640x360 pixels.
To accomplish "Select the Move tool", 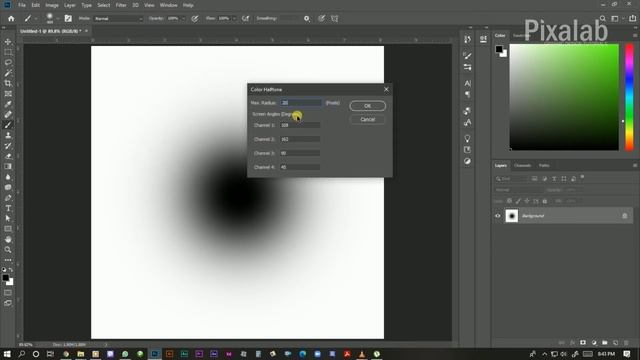I will click(x=8, y=42).
